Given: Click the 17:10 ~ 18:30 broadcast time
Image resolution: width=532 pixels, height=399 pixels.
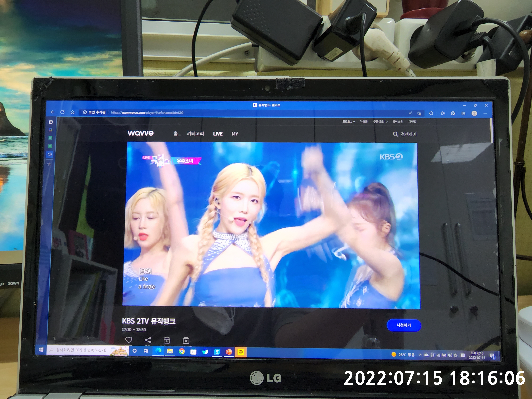Looking at the screenshot, I should (x=134, y=330).
